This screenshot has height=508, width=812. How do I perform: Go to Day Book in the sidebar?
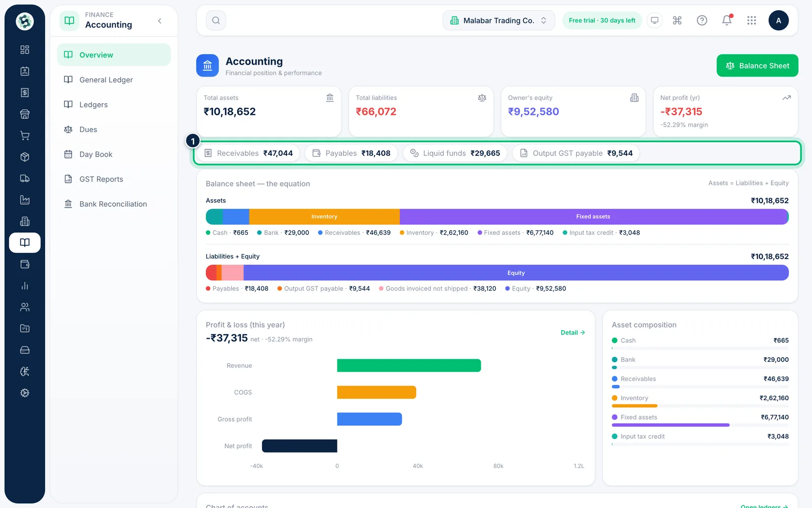point(114,154)
